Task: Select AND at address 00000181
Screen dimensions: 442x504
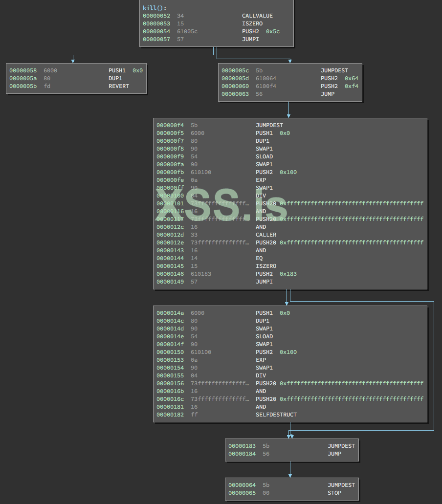Action: pyautogui.click(x=261, y=407)
